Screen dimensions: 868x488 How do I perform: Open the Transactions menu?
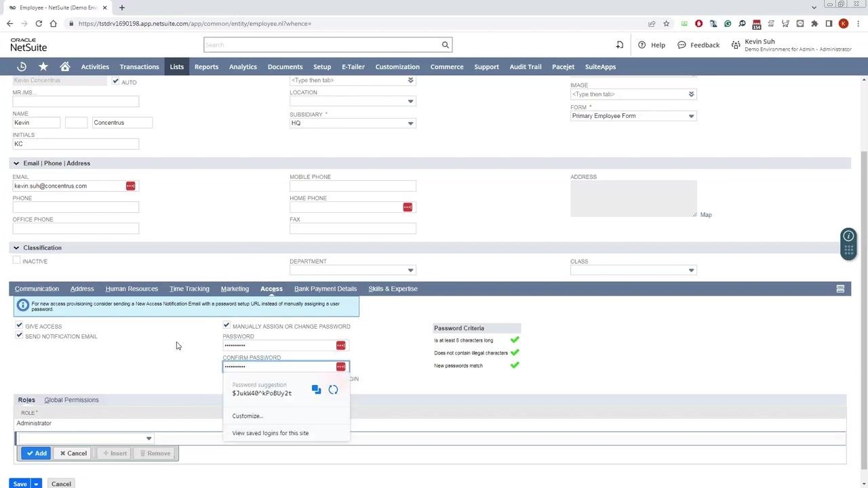[139, 66]
